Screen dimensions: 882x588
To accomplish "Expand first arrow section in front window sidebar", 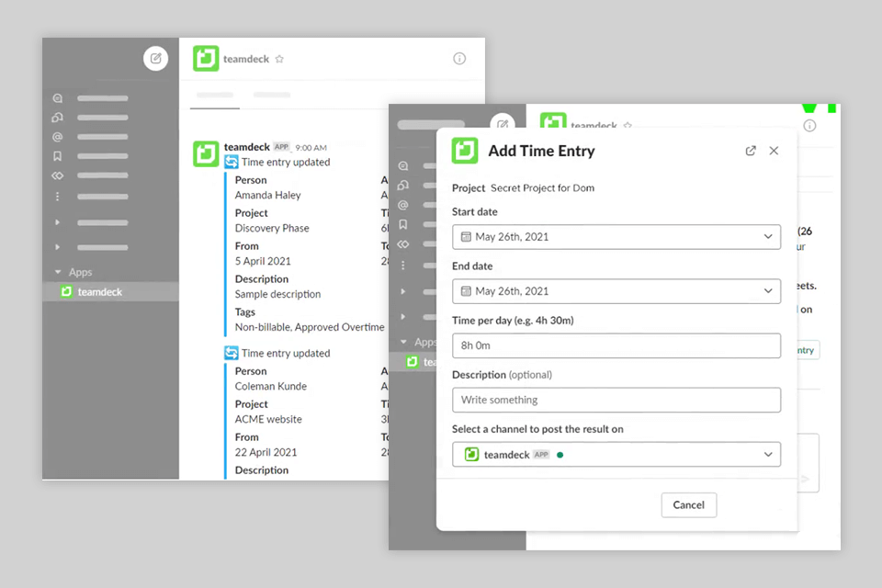I will click(x=402, y=291).
